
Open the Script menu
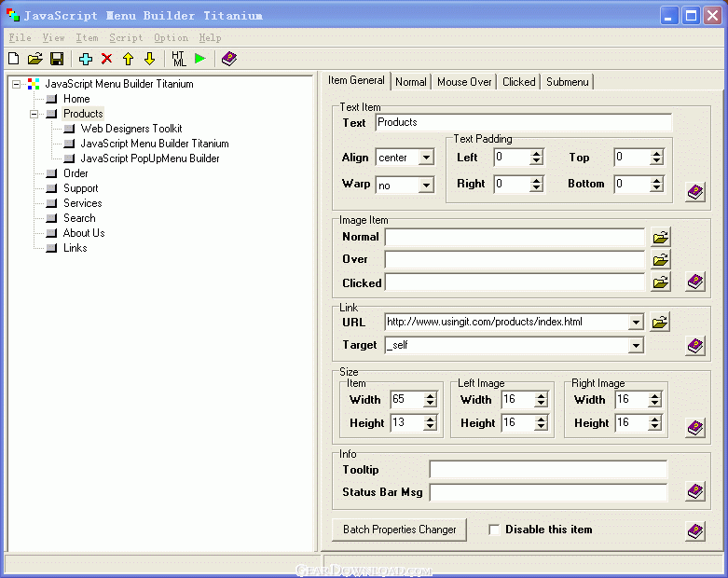tap(126, 37)
